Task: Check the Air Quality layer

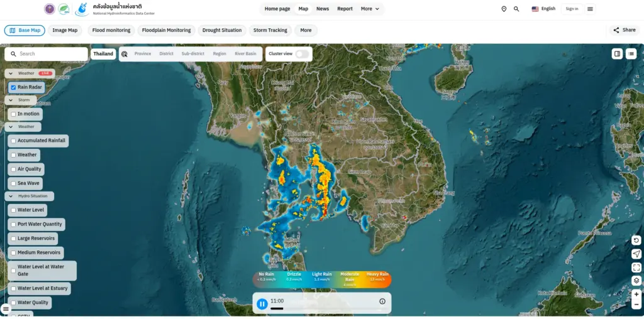Action: coord(14,170)
